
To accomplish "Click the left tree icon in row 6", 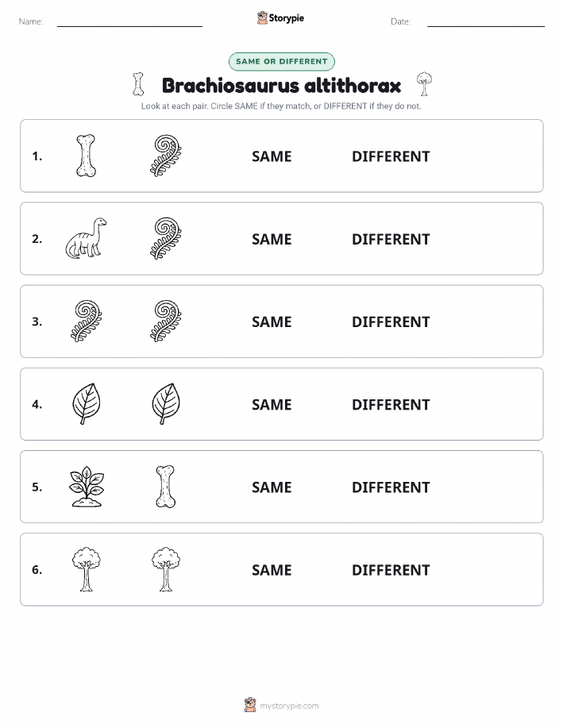I will pos(87,569).
